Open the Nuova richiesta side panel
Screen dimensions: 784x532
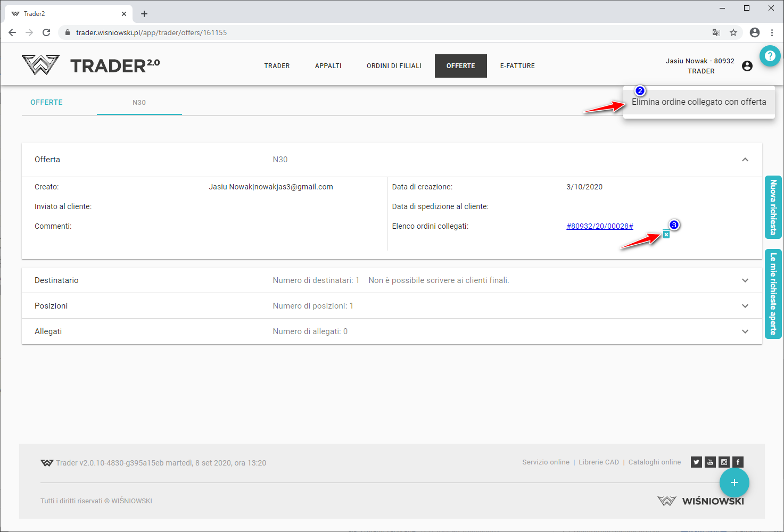[773, 207]
